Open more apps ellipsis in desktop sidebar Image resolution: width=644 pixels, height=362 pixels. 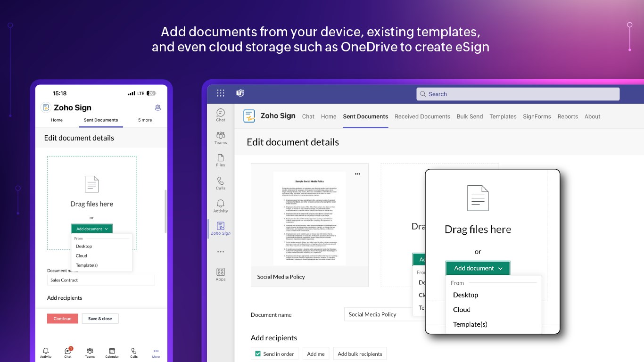221,252
